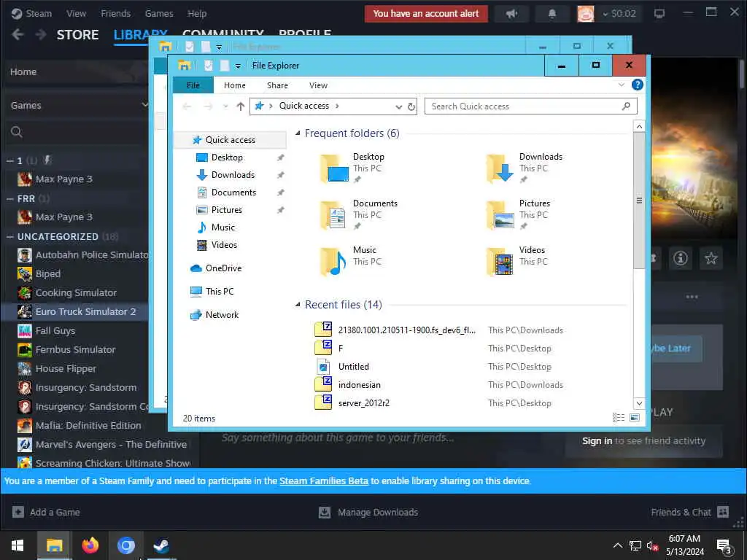The image size is (747, 560).
Task: Collapse Recent files section
Action: pyautogui.click(x=298, y=304)
